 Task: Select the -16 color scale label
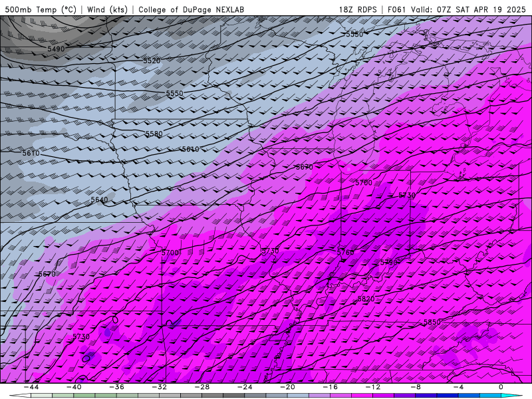[x=331, y=387]
